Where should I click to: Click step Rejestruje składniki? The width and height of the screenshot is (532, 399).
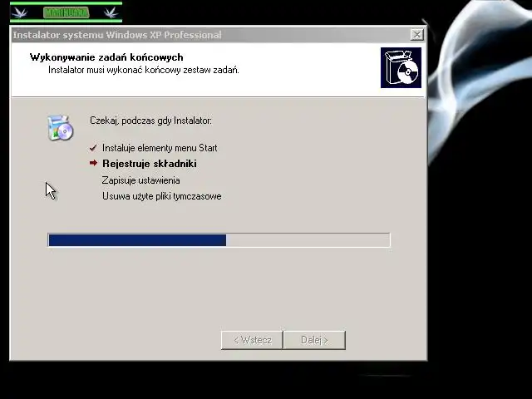(150, 164)
